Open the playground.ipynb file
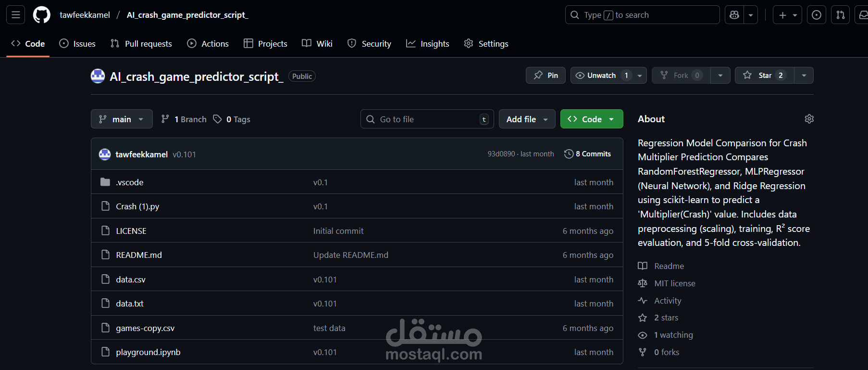Image resolution: width=868 pixels, height=370 pixels. (148, 352)
